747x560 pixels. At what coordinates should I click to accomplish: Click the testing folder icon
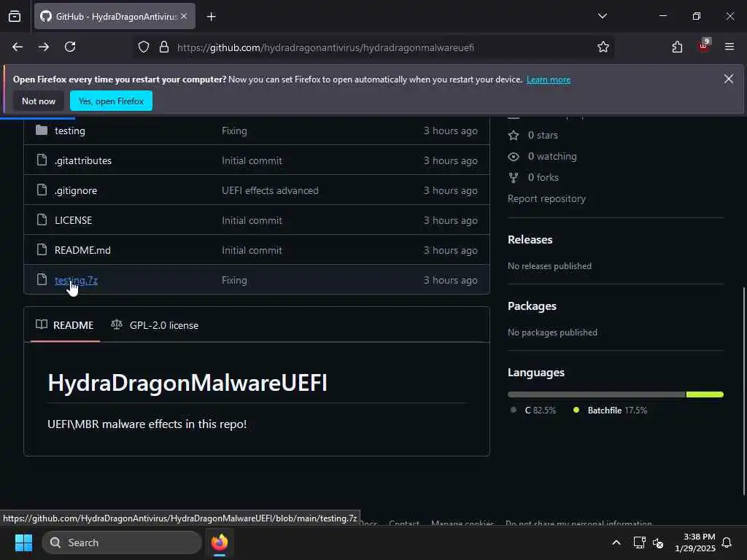(x=42, y=130)
